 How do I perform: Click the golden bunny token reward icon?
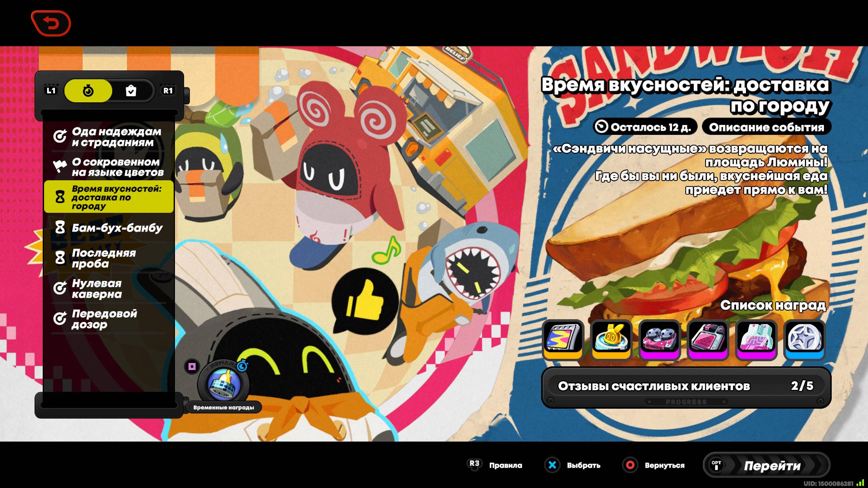pyautogui.click(x=611, y=339)
